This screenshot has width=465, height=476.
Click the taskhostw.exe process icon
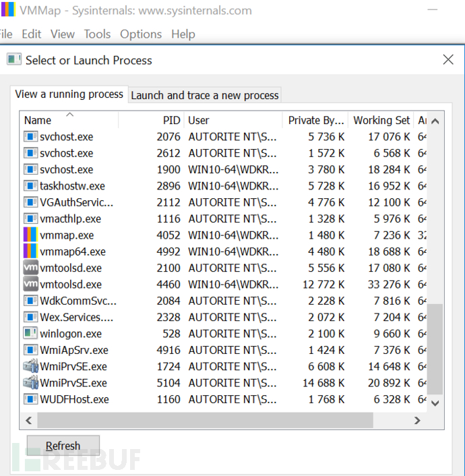pos(30,186)
